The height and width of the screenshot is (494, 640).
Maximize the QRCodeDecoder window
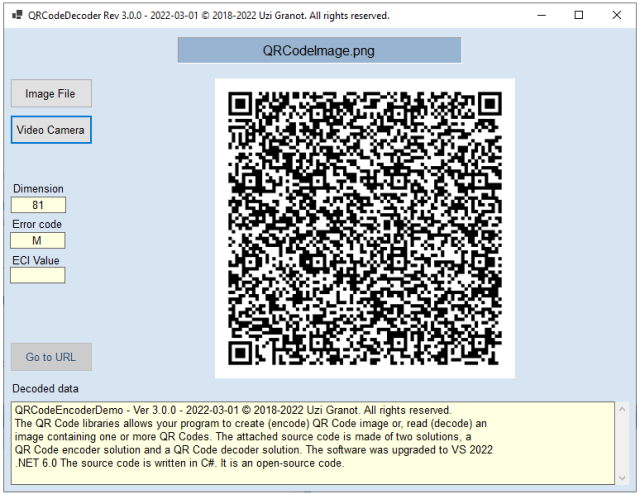[x=579, y=16]
